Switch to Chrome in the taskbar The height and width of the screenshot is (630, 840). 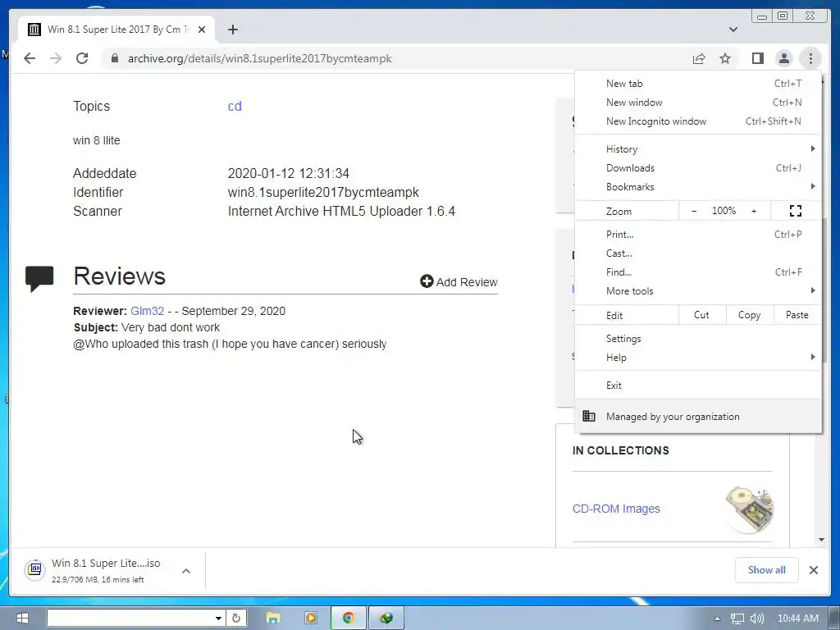(x=348, y=618)
